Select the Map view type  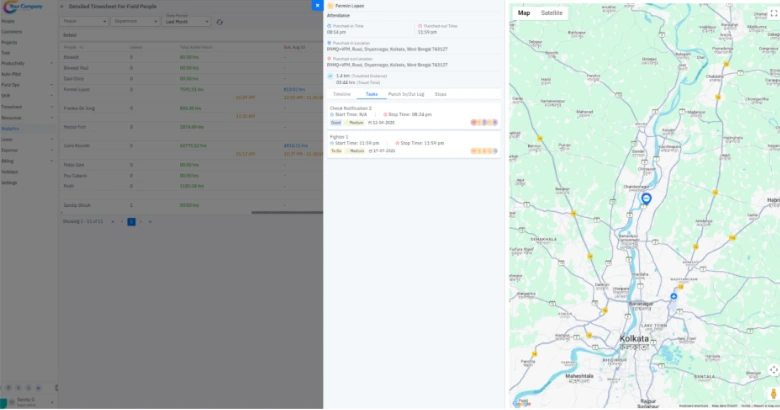coord(524,13)
